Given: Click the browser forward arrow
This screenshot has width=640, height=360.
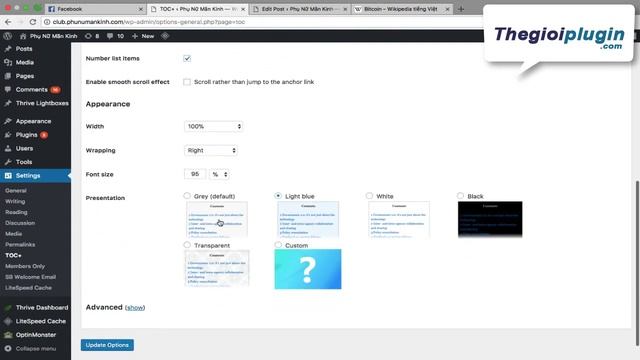Looking at the screenshot, I should coord(20,22).
